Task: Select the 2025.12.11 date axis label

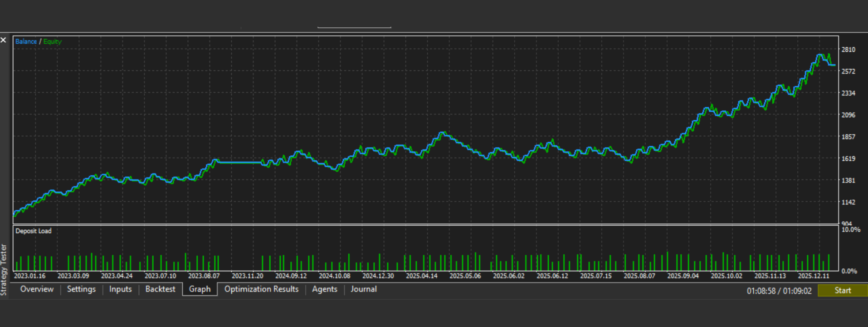Action: [x=813, y=276]
